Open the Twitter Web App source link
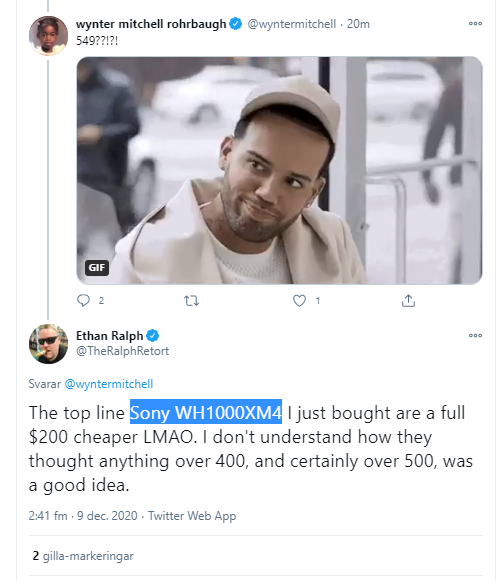Image resolution: width=500 pixels, height=581 pixels. click(x=192, y=516)
